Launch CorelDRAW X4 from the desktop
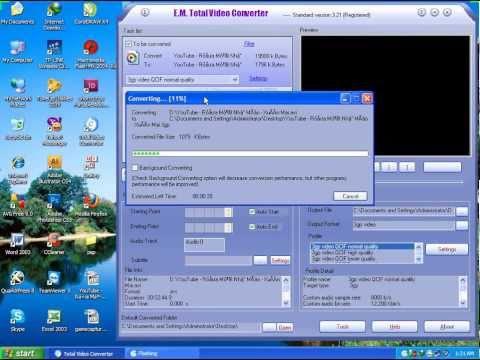Screen dimensions: 480x360 tap(91, 13)
